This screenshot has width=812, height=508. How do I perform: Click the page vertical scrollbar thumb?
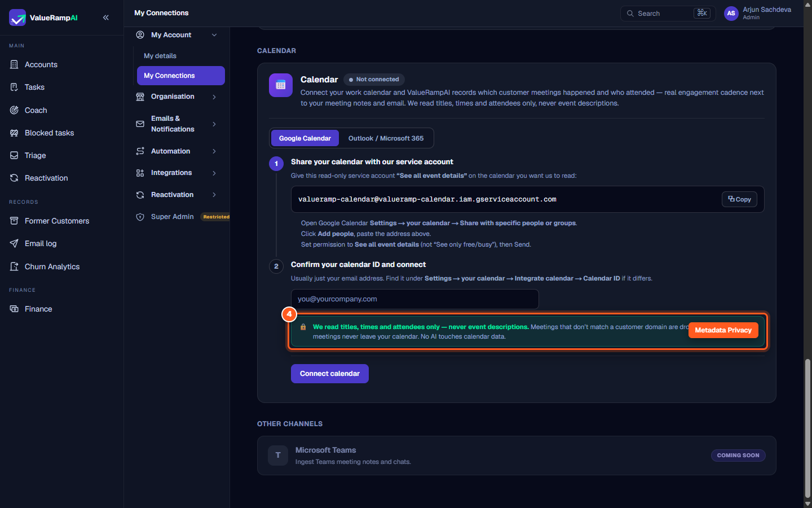coord(807,428)
